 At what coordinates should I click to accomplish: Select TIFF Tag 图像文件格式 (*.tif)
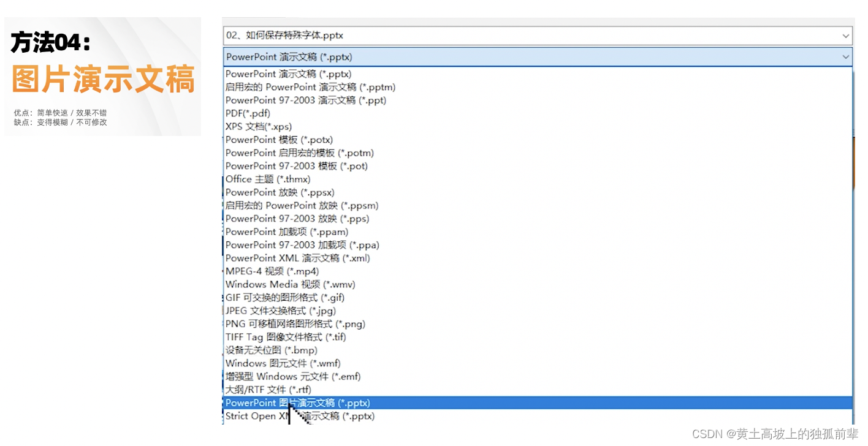(538, 337)
